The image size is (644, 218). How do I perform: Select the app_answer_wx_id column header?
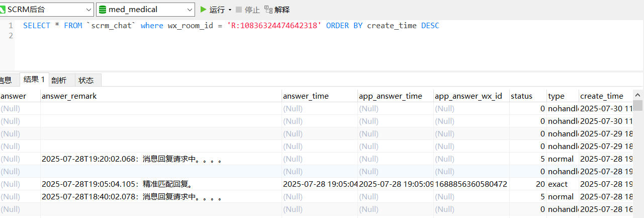[x=468, y=96]
